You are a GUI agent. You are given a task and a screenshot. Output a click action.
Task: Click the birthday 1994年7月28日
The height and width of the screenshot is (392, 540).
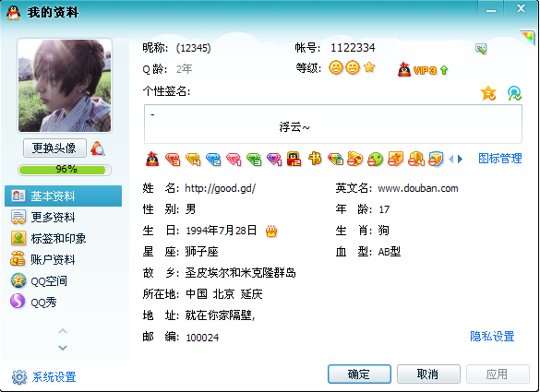(222, 231)
